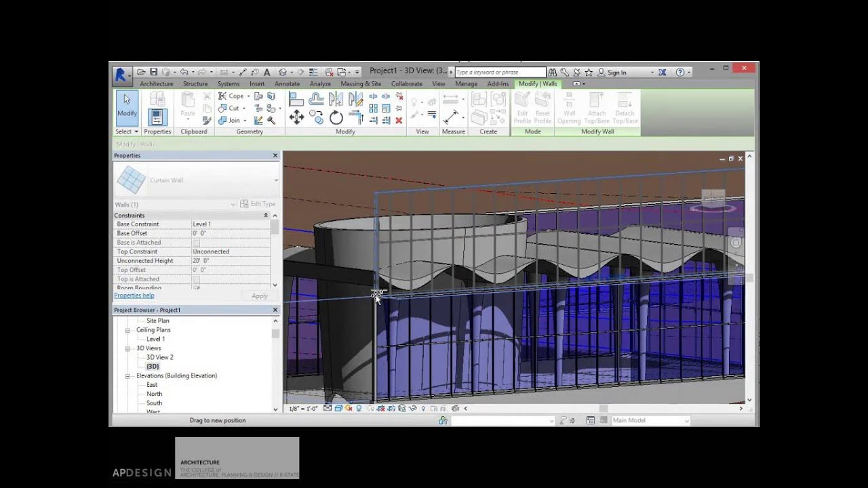Screen dimensions: 868x488
Task: Open the Walls (1) filter dropdown
Action: click(233, 205)
